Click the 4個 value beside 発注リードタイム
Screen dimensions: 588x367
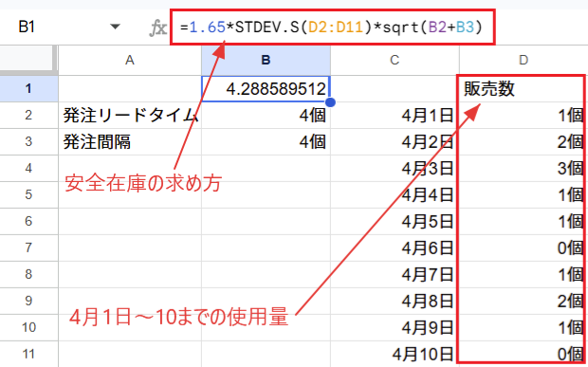pyautogui.click(x=266, y=115)
